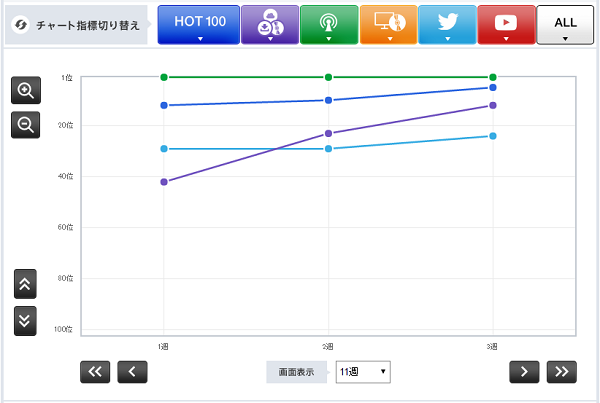Click the YouTube indicator icon

[x=505, y=24]
